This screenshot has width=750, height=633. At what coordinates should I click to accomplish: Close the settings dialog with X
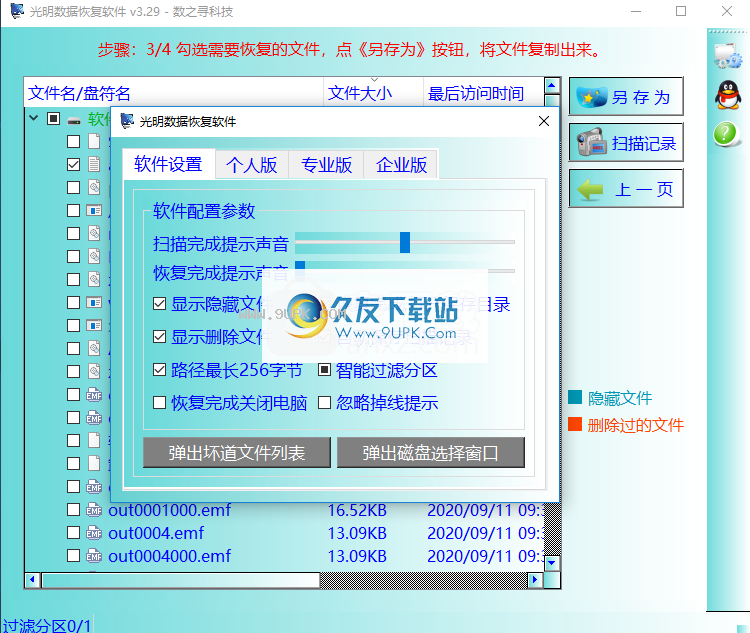(544, 121)
